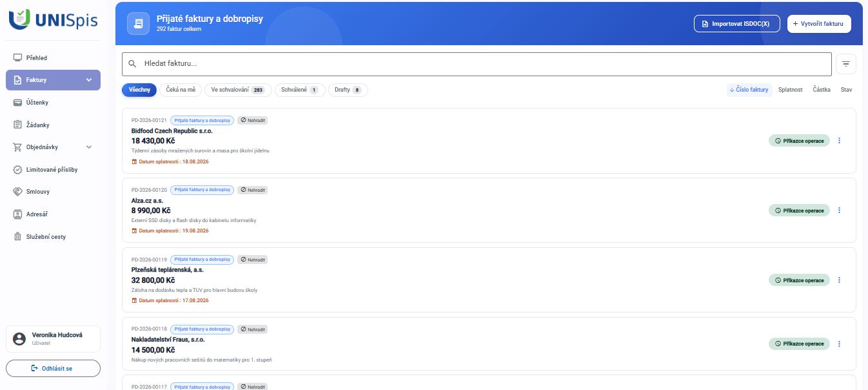This screenshot has height=390, width=868.
Task: Click the search magnifier icon
Action: coord(132,64)
